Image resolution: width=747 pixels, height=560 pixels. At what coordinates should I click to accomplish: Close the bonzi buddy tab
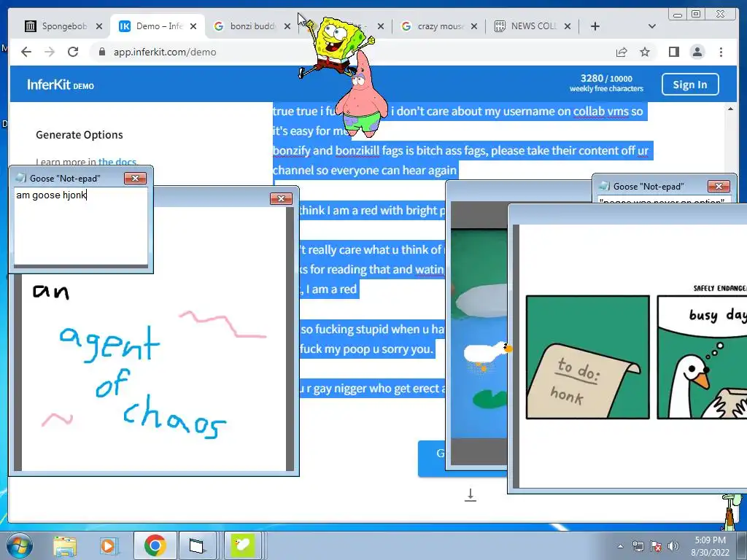[287, 26]
